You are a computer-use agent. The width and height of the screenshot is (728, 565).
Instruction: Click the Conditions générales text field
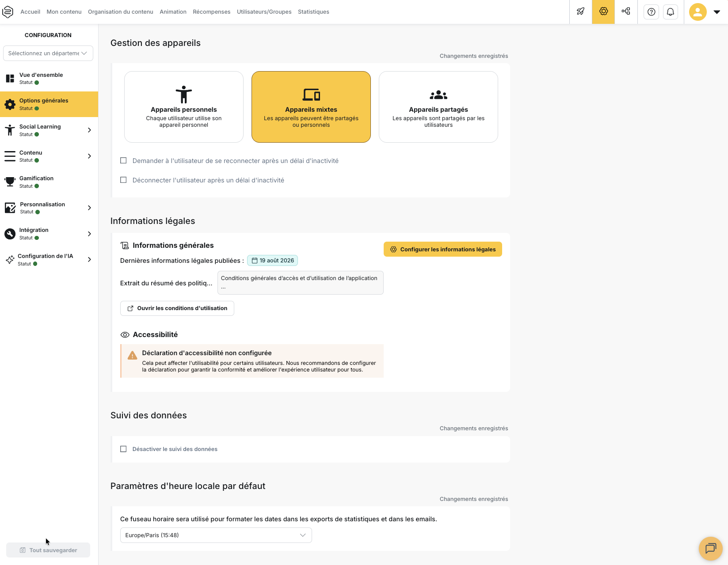[x=301, y=283]
